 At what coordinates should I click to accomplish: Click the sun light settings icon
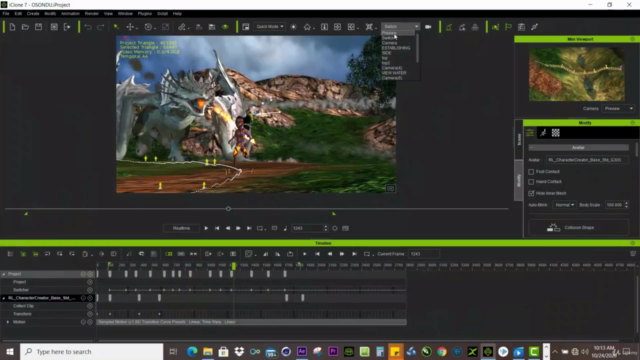click(x=293, y=27)
